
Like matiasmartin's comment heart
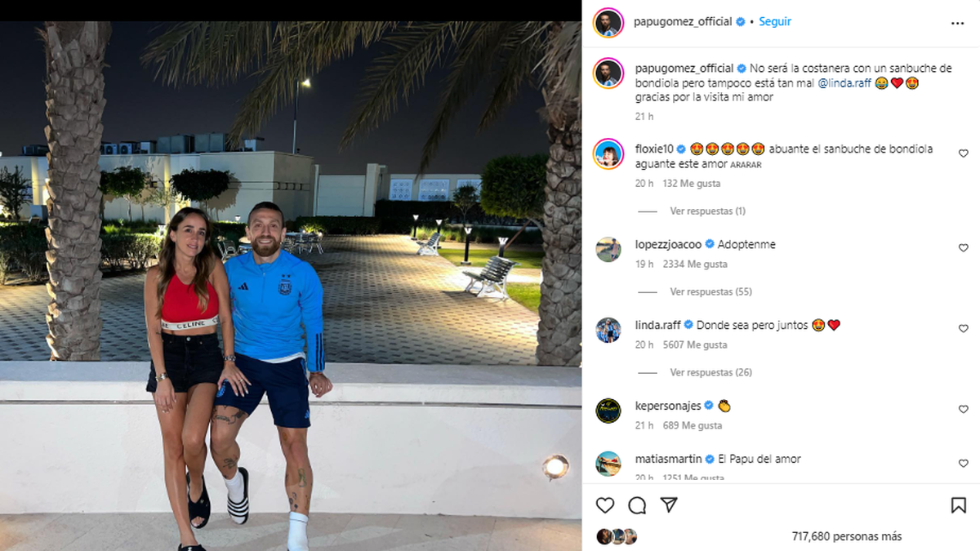pos(964,463)
